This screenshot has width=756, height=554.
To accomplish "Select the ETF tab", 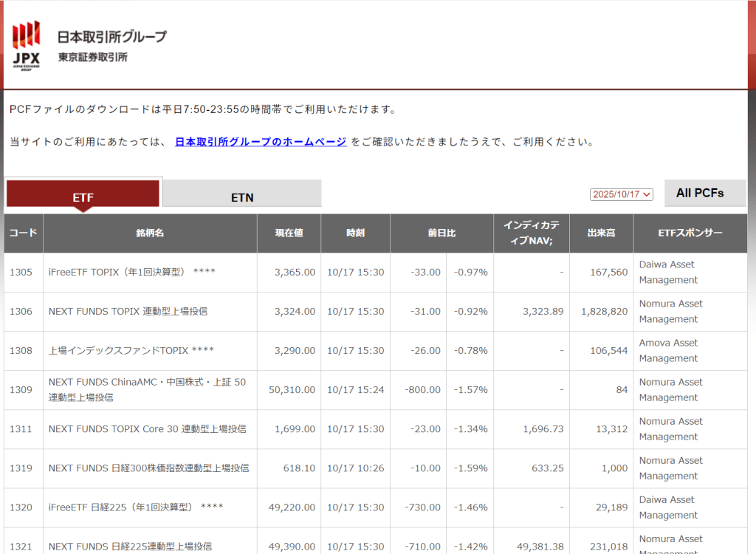I will point(83,196).
